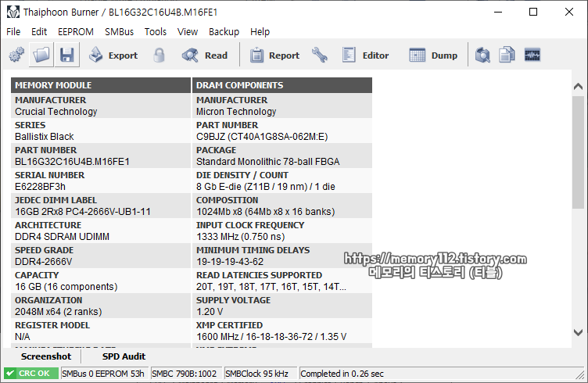Click 'Micron Technology' DRAM manufacturer value
Viewport: 588px width, 383px height.
(x=236, y=112)
